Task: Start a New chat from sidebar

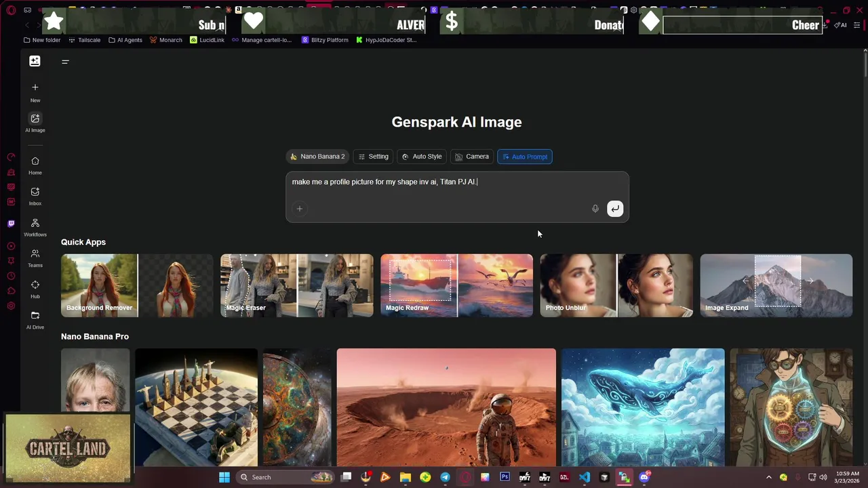Action: point(35,92)
